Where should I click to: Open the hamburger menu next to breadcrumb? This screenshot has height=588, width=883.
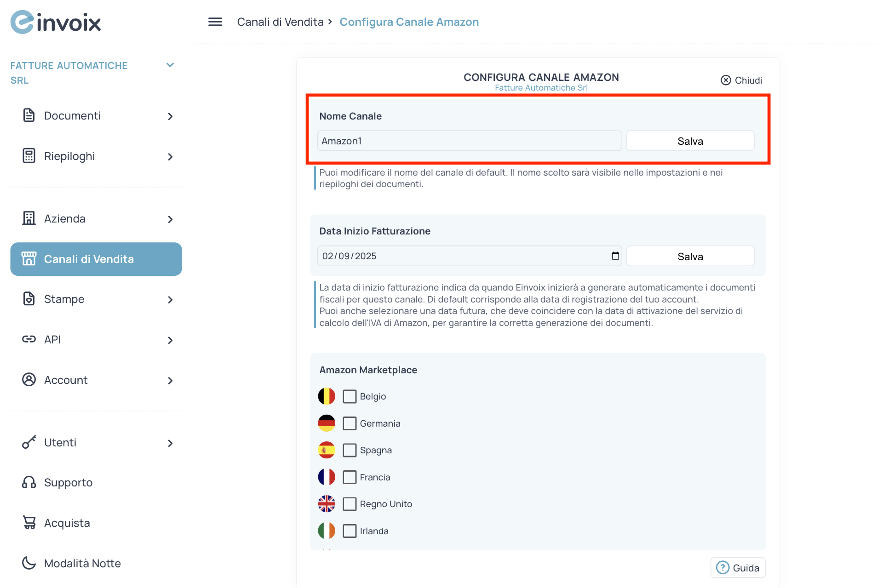coord(215,22)
